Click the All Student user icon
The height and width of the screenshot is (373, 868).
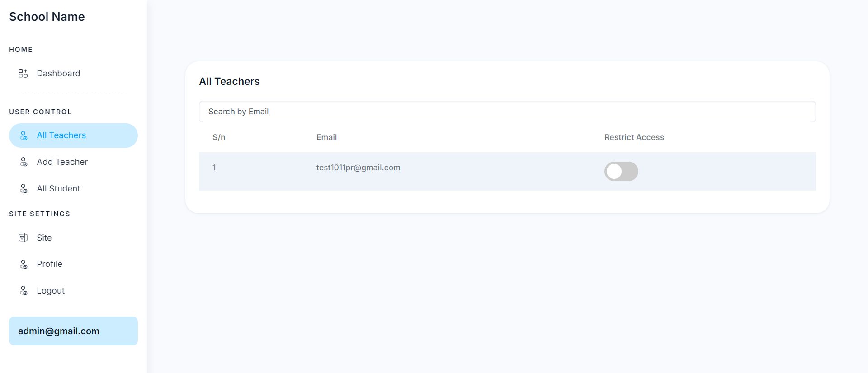pyautogui.click(x=24, y=189)
